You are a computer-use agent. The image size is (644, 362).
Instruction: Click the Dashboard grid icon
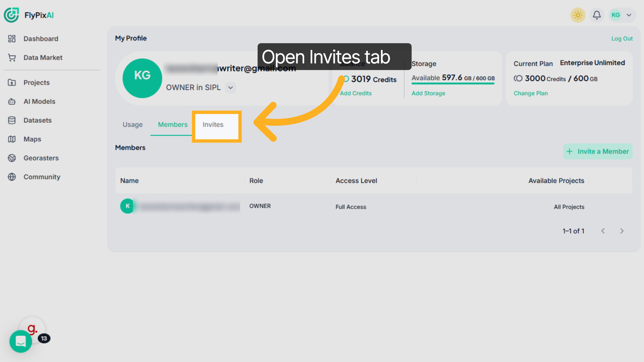click(12, 39)
